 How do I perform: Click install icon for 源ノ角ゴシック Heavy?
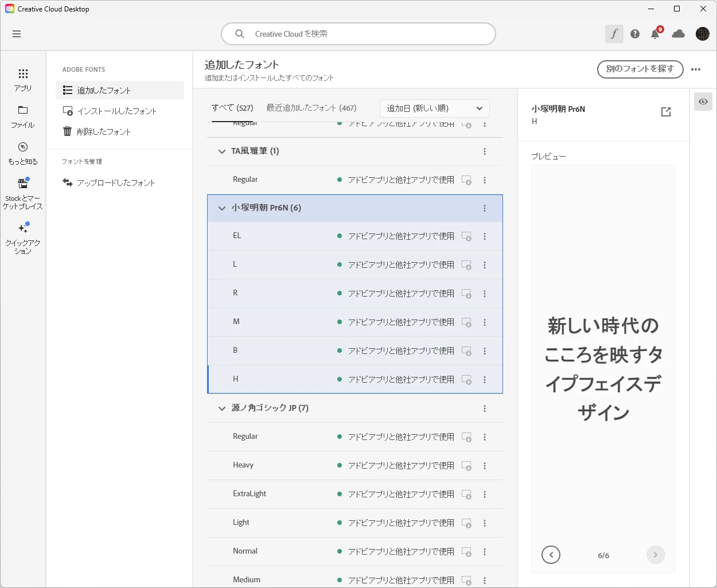click(x=467, y=466)
